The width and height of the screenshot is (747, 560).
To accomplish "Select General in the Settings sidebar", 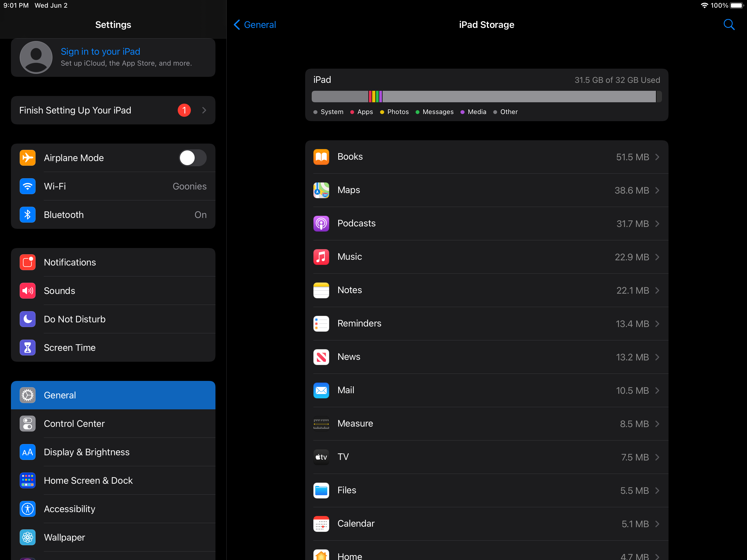I will click(x=113, y=395).
